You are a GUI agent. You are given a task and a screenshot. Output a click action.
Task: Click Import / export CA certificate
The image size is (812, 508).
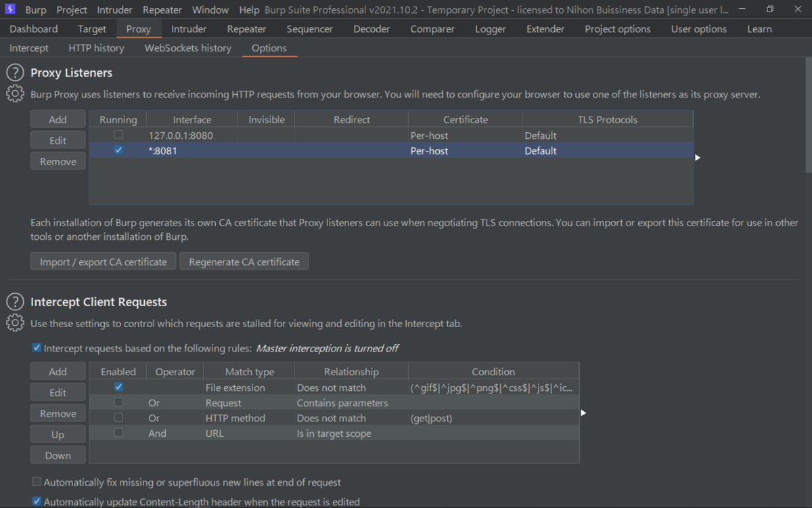pos(104,261)
